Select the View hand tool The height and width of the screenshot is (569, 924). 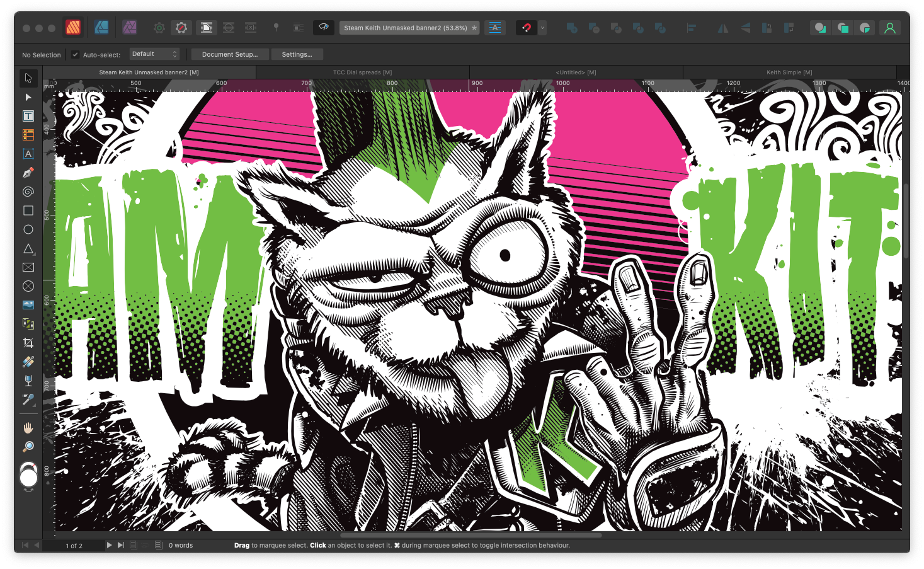point(28,428)
